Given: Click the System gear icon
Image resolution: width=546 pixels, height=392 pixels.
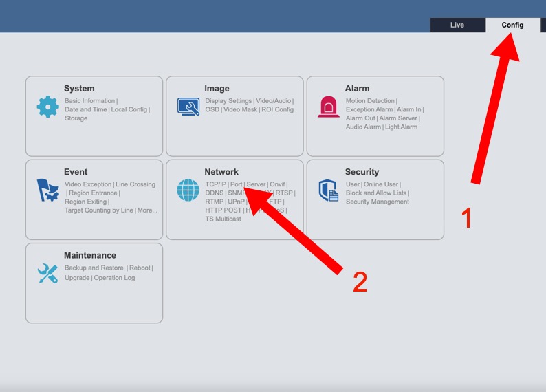Looking at the screenshot, I should click(x=47, y=107).
